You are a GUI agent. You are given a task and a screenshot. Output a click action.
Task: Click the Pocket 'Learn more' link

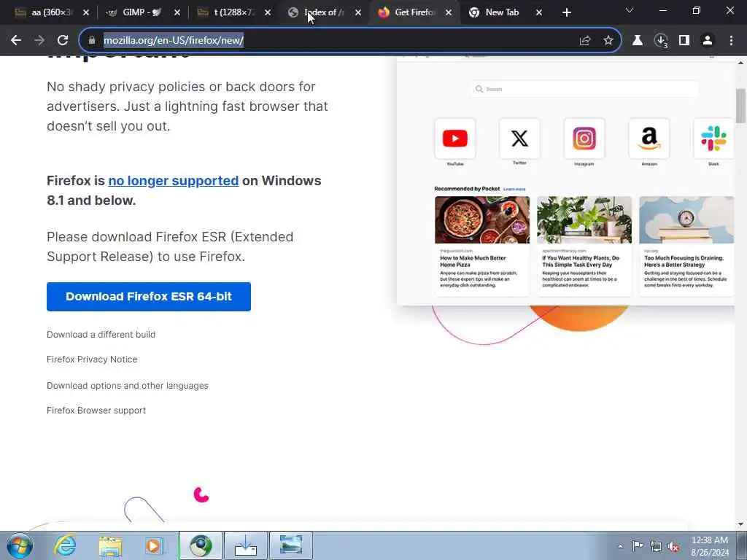(x=514, y=189)
